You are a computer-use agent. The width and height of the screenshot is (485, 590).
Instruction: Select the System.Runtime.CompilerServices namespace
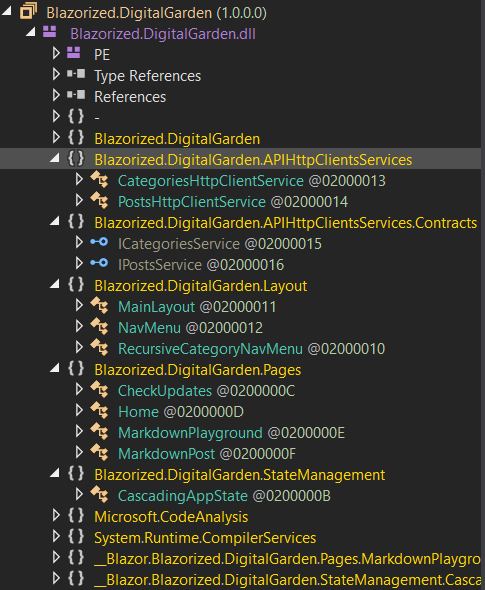[x=205, y=538]
